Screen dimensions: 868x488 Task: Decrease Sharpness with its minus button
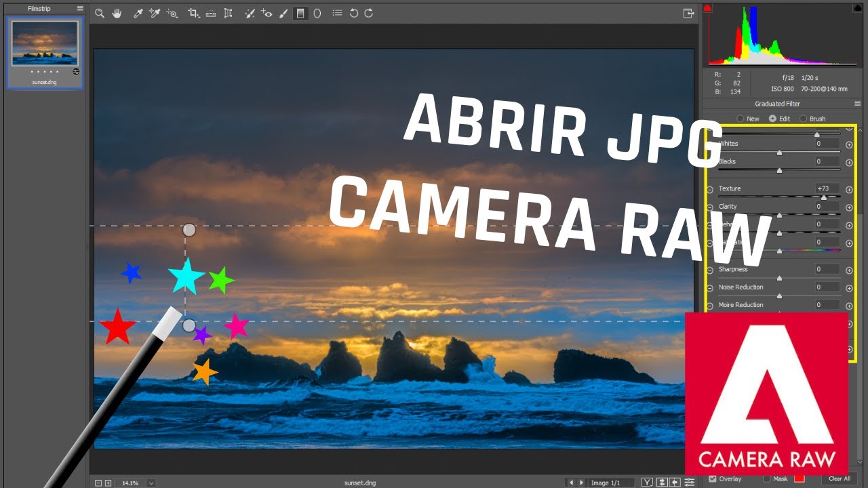click(710, 270)
